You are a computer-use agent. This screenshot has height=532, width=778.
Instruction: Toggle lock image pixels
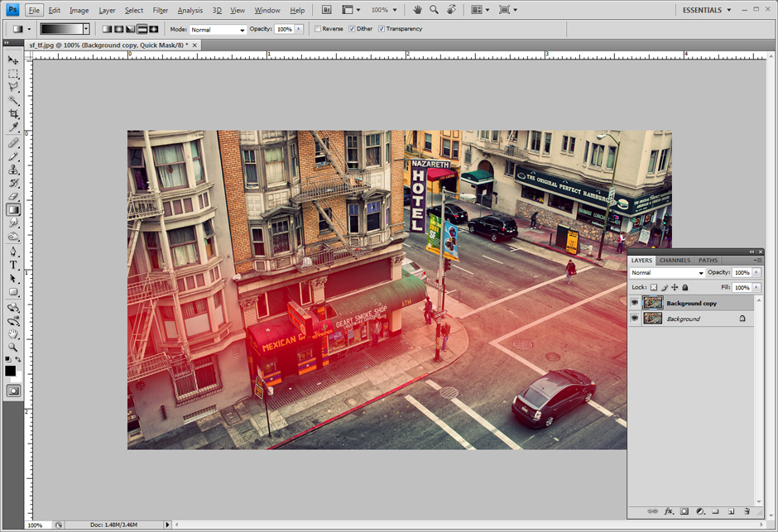click(665, 287)
